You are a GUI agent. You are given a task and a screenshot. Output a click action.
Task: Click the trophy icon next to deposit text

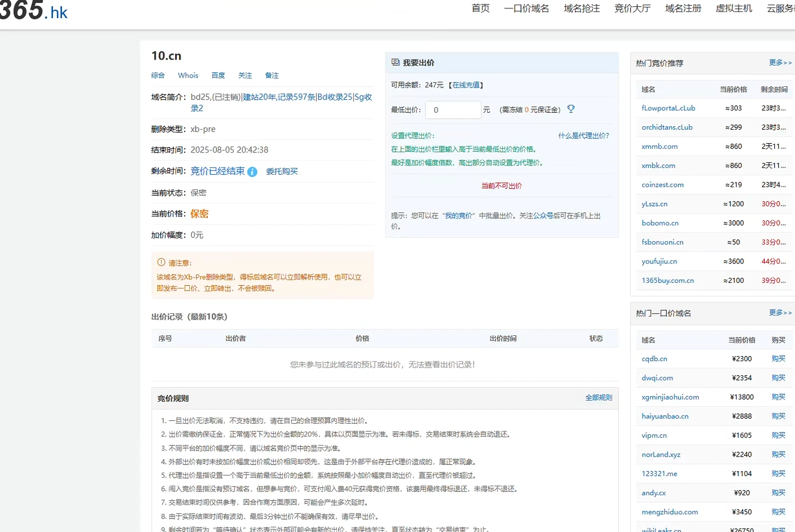pyautogui.click(x=571, y=109)
